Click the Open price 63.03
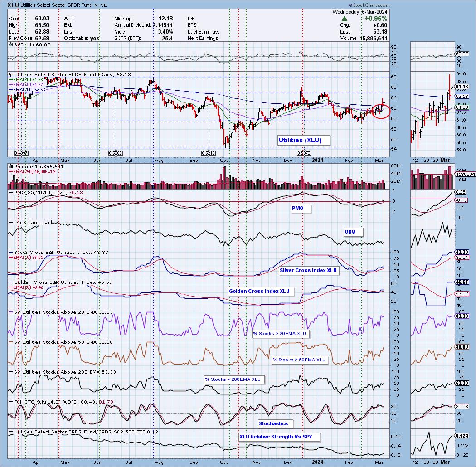Screen dimensions: 476x467 (x=42, y=19)
